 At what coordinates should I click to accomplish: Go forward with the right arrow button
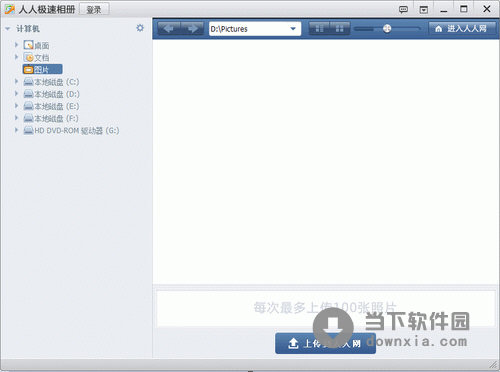(192, 29)
